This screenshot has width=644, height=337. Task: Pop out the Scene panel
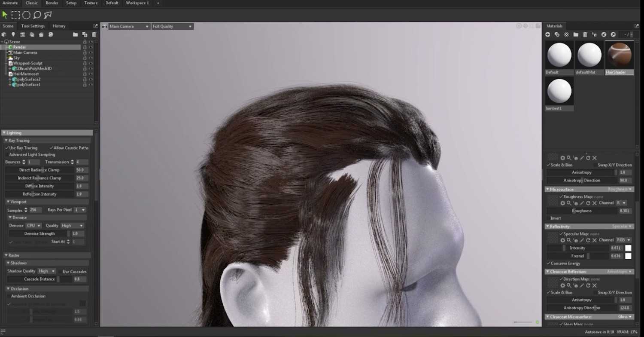click(95, 26)
